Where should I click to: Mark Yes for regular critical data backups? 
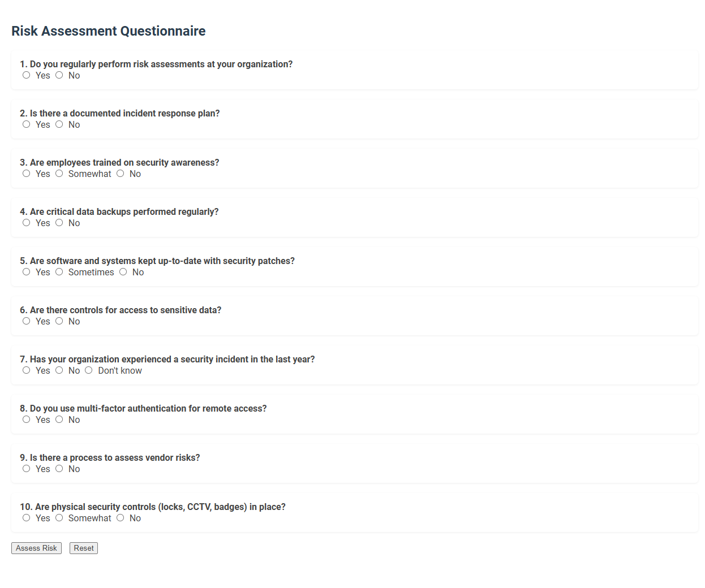click(x=26, y=222)
